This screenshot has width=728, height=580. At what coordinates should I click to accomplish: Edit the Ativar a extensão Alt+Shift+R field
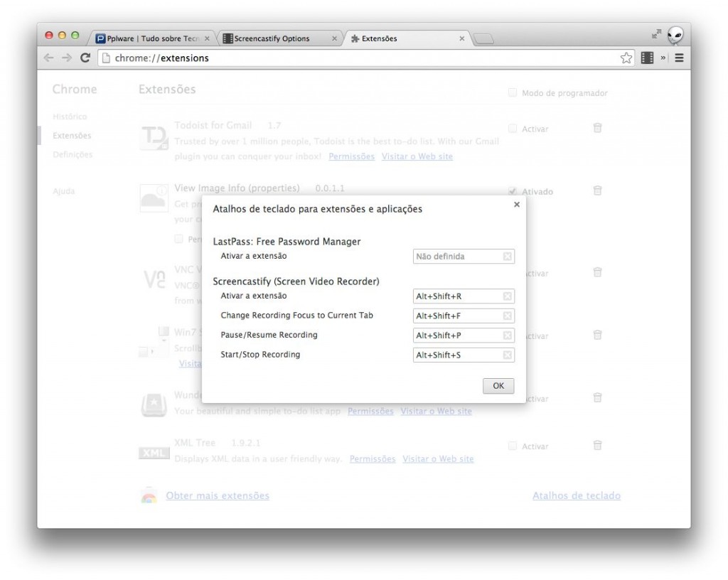coord(464,296)
